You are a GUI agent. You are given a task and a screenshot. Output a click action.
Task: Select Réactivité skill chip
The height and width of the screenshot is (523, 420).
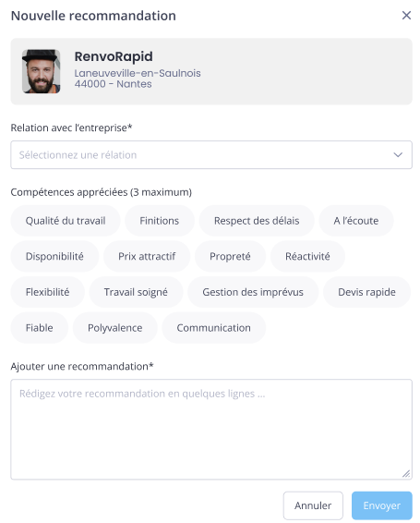307,257
